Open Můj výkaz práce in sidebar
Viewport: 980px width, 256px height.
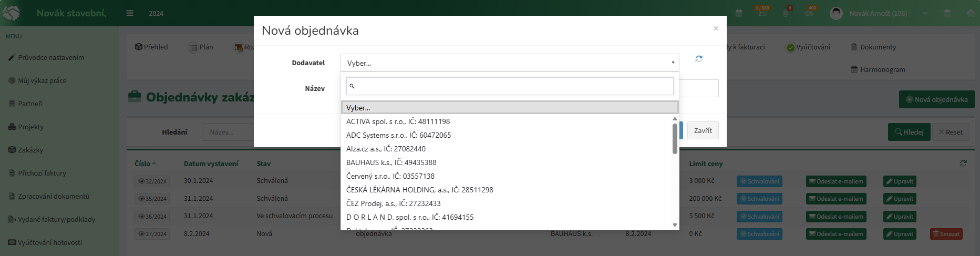42,80
